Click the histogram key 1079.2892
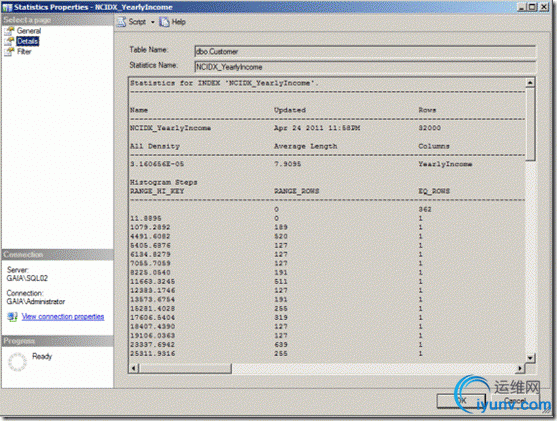 tap(150, 227)
